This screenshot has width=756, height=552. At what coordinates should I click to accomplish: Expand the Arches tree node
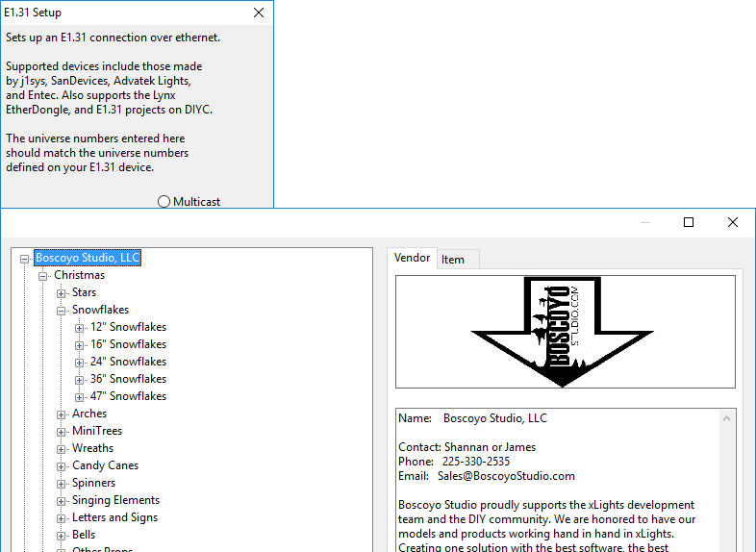point(61,414)
